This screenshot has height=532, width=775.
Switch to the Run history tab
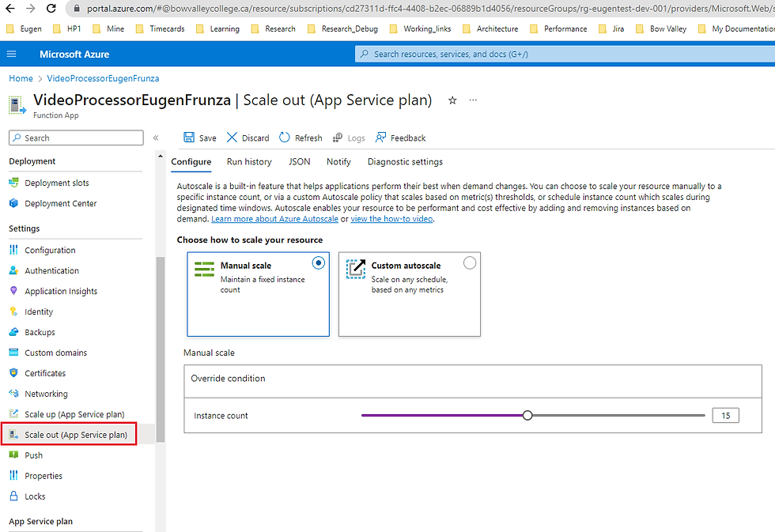pyautogui.click(x=249, y=161)
